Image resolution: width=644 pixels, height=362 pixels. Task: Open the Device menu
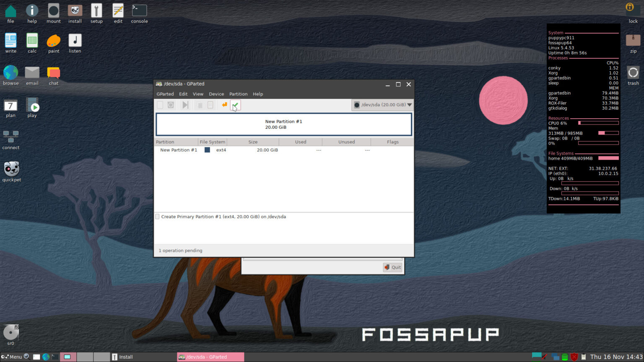point(216,94)
